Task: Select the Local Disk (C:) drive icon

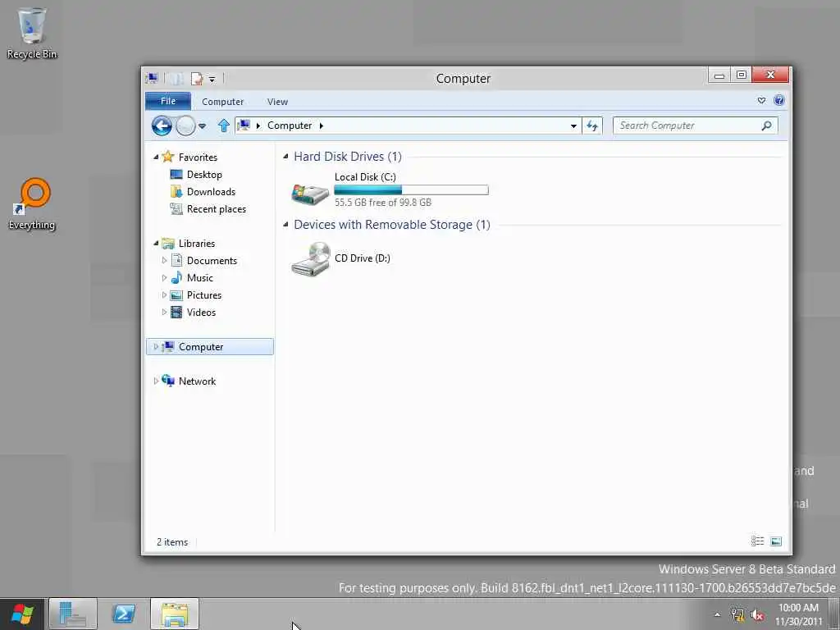Action: coord(309,194)
